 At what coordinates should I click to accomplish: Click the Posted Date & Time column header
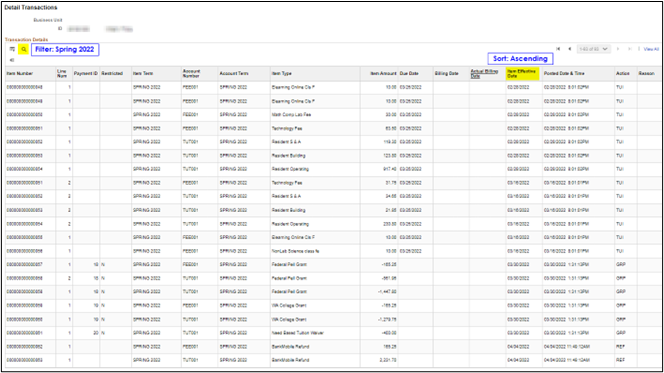(564, 74)
